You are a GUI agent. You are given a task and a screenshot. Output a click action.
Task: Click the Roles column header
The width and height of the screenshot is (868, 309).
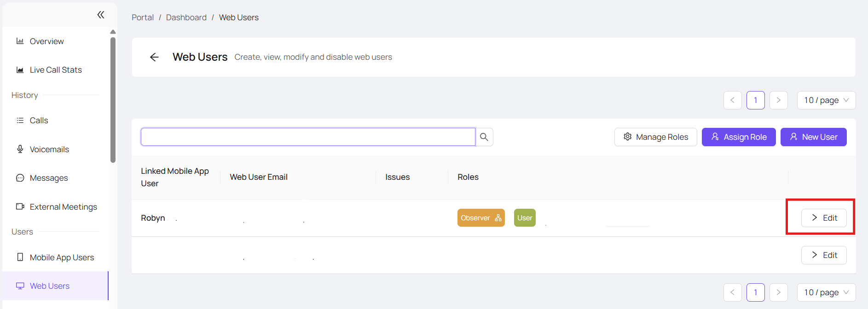(468, 177)
